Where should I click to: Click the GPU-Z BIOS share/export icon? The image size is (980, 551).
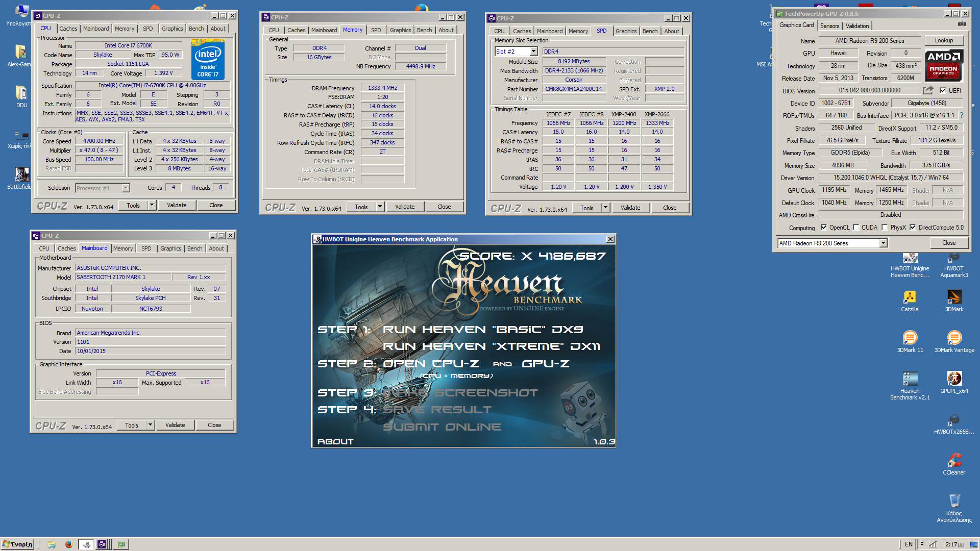(928, 90)
